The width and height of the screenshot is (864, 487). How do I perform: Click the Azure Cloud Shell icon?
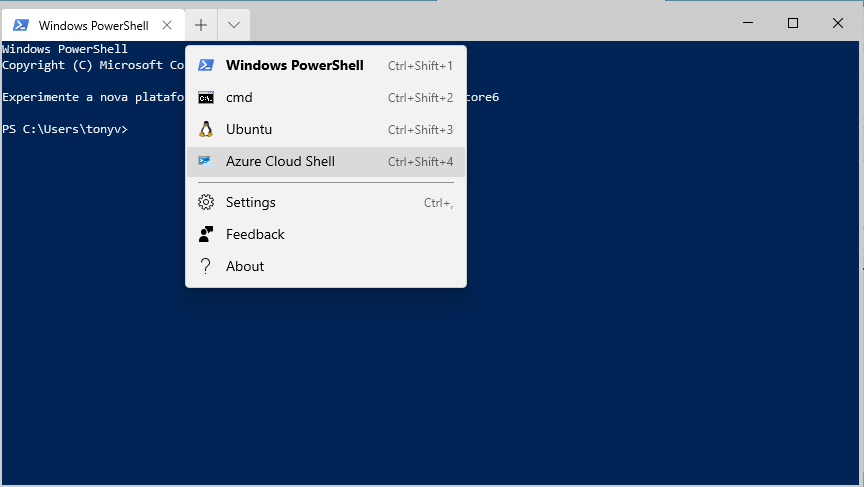coord(206,161)
